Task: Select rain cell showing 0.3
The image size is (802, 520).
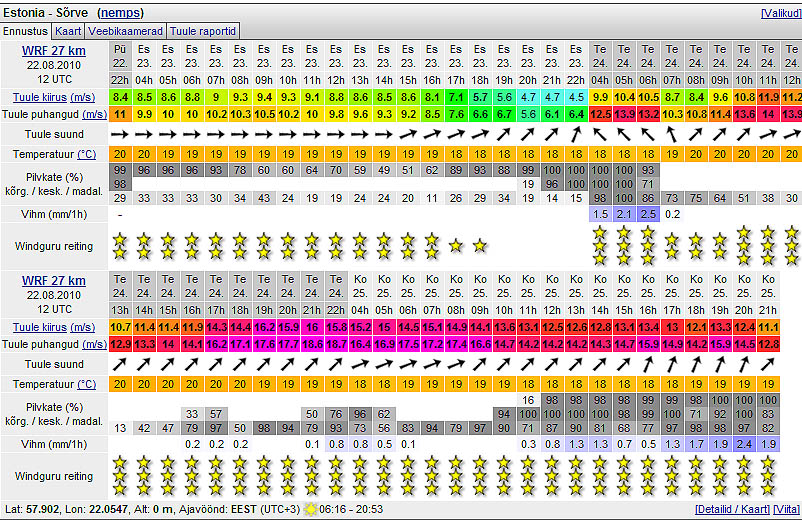Action: coord(528,444)
